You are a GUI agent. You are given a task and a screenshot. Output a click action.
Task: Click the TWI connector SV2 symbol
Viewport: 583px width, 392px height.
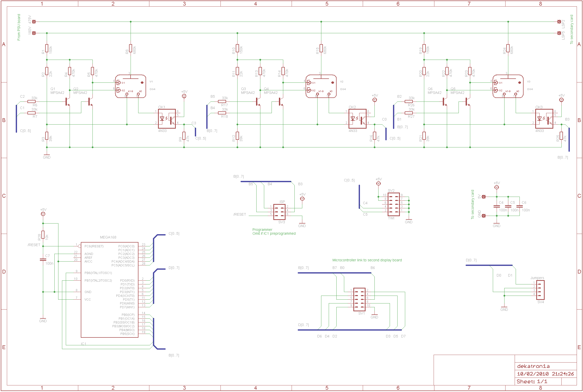[393, 204]
